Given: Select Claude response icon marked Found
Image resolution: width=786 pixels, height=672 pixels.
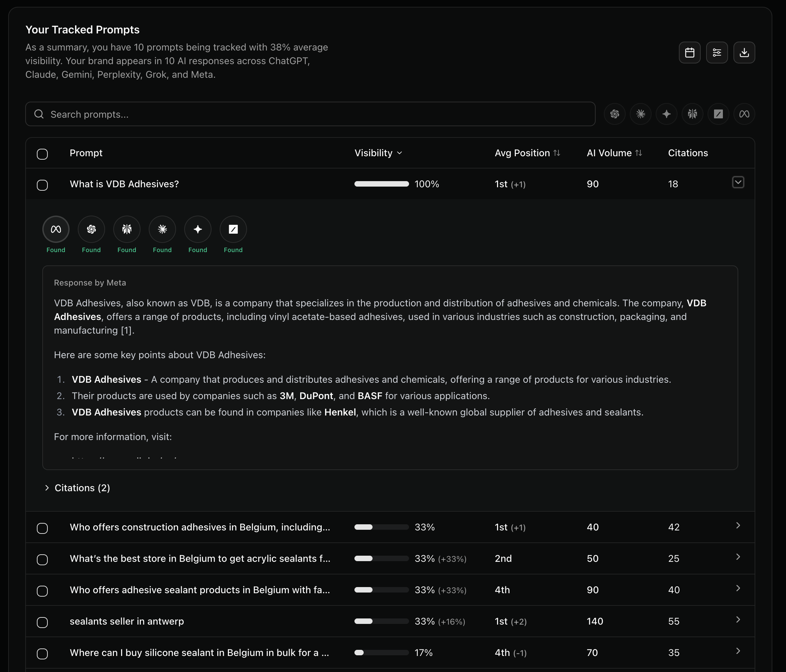Looking at the screenshot, I should click(162, 229).
